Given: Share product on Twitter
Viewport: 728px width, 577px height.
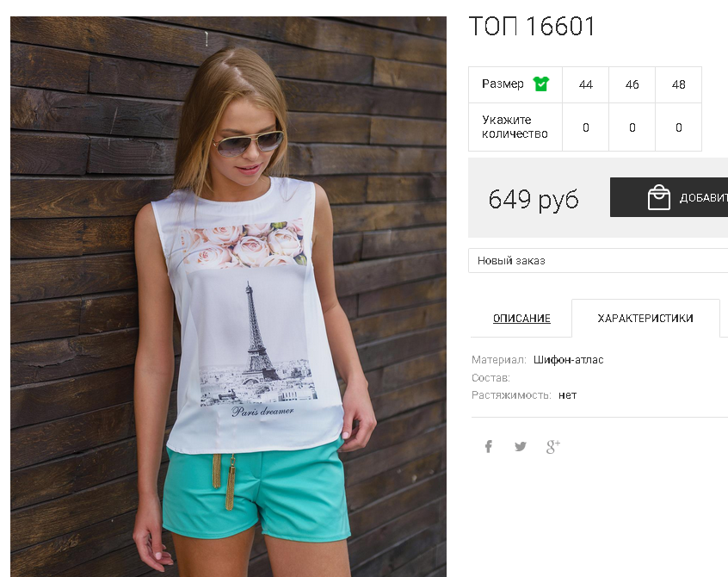Looking at the screenshot, I should click(521, 447).
